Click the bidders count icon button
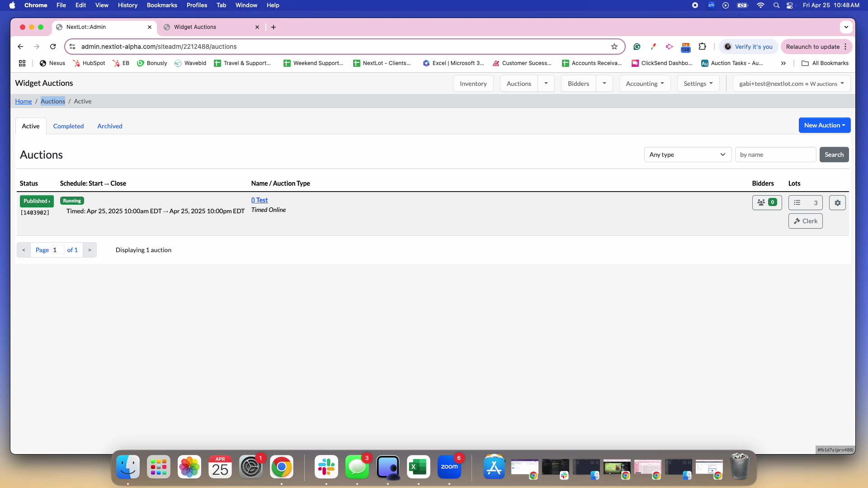This screenshot has width=868, height=488. (x=767, y=203)
